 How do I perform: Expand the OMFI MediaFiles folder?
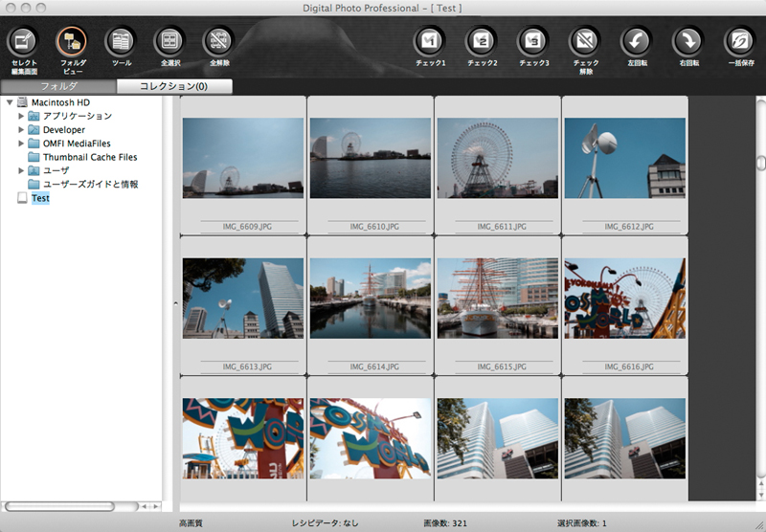pos(21,144)
